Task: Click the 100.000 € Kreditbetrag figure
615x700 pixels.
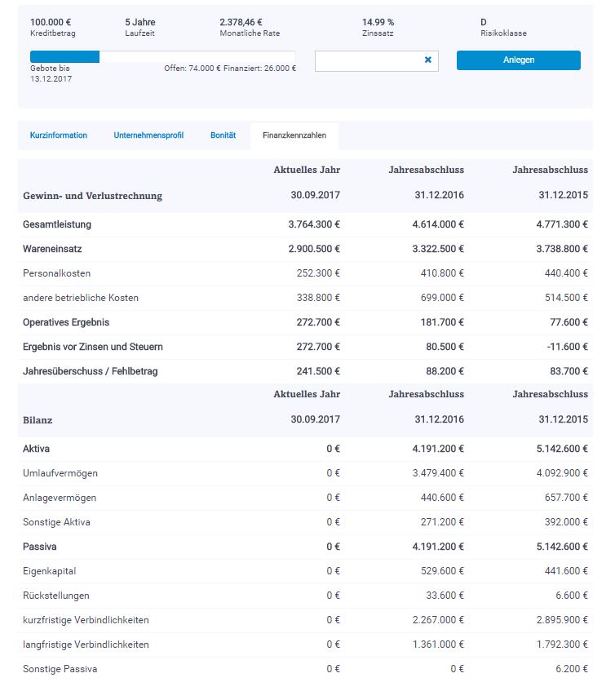Action: pyautogui.click(x=51, y=22)
